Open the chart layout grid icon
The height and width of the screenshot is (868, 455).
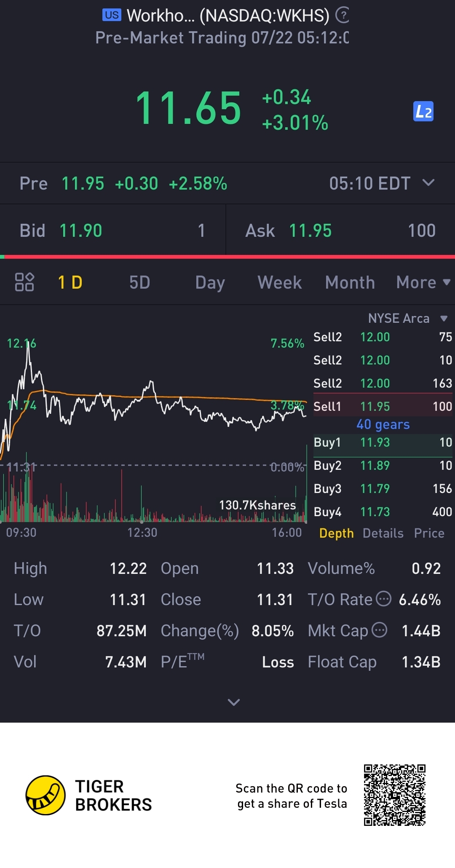[x=24, y=282]
